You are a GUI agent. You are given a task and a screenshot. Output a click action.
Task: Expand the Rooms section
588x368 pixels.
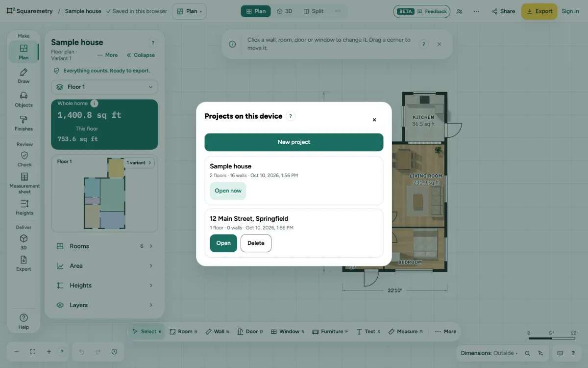pos(104,246)
